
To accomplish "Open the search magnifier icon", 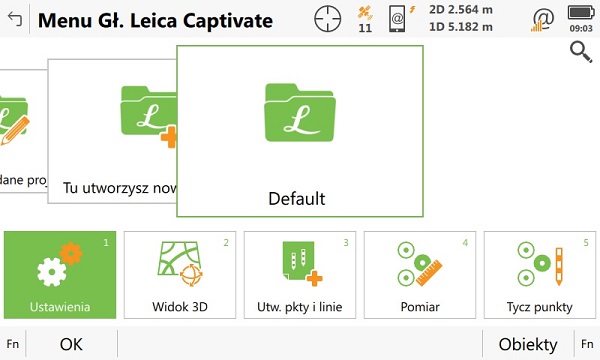I will [581, 52].
